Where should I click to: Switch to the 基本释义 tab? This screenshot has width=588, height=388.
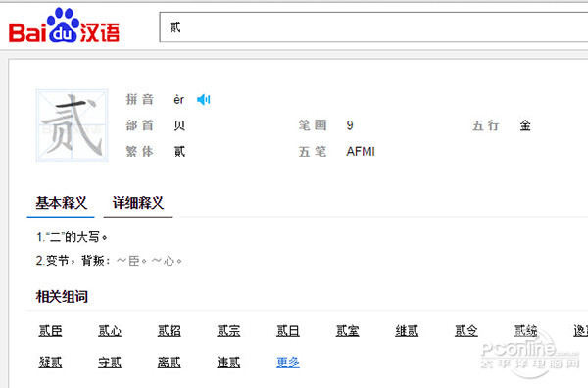61,203
